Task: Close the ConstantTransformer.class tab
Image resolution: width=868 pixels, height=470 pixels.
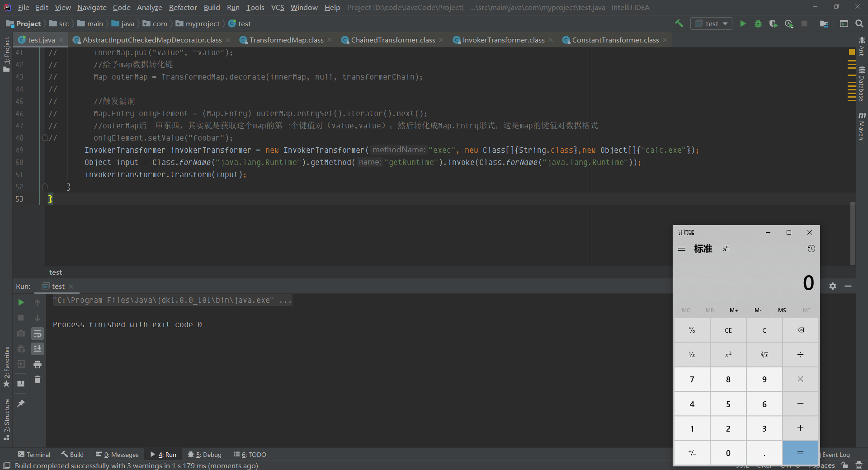Action: 665,40
